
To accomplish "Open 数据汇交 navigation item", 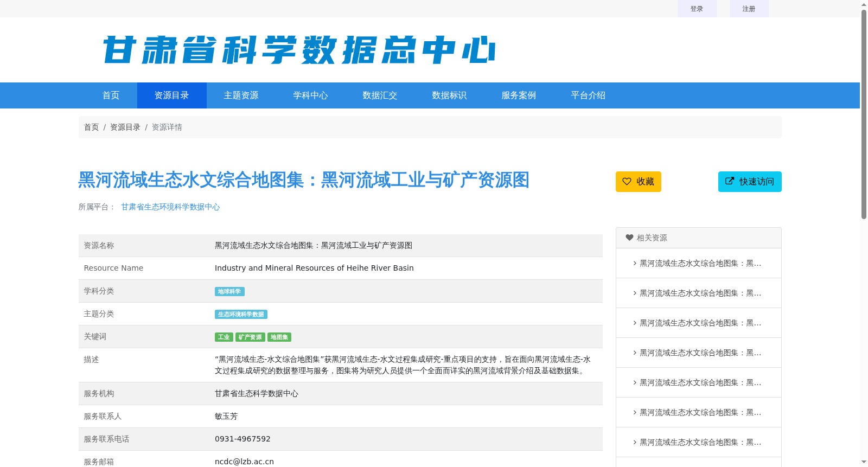I will 380,95.
